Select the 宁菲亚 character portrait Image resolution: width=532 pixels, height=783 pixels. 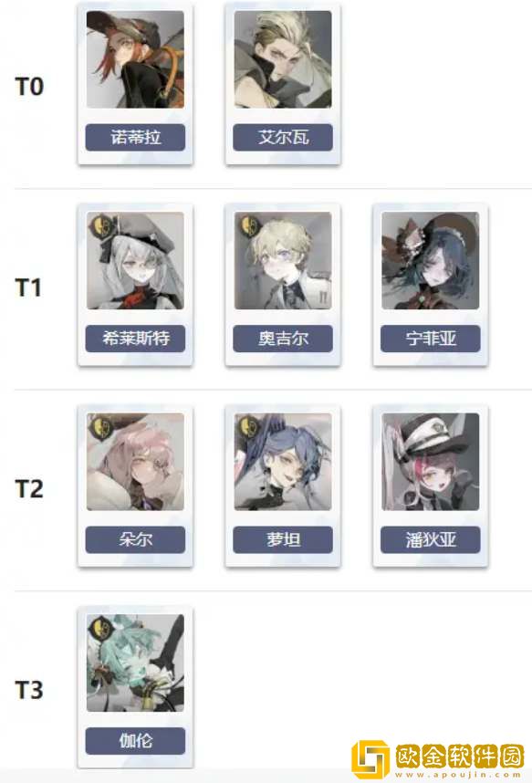point(431,261)
